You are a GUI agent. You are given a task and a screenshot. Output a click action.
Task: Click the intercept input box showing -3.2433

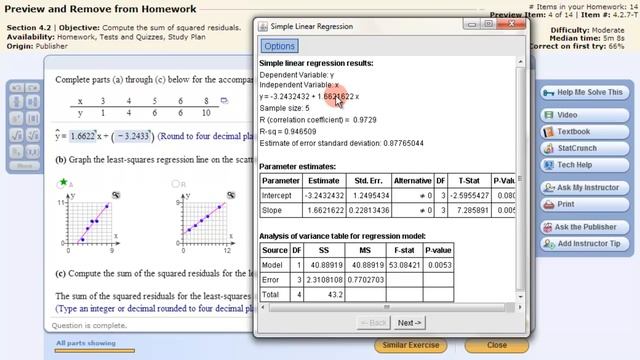pos(133,136)
